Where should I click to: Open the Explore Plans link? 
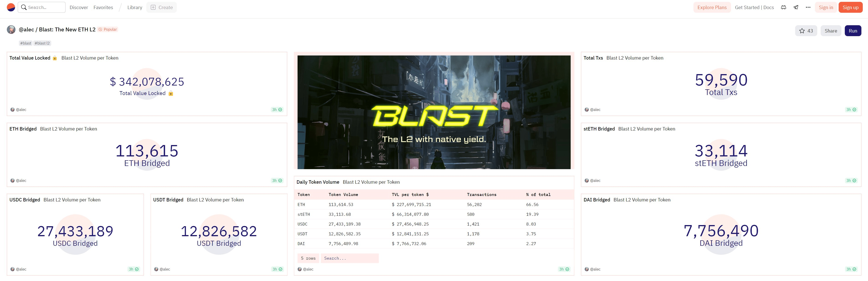[x=712, y=7]
